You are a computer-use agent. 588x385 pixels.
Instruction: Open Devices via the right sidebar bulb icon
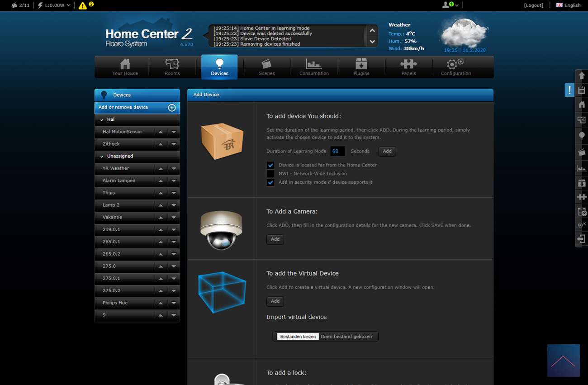tap(582, 135)
